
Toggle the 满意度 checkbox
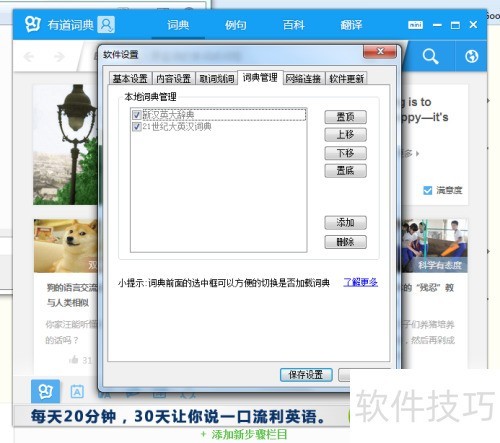tap(427, 190)
